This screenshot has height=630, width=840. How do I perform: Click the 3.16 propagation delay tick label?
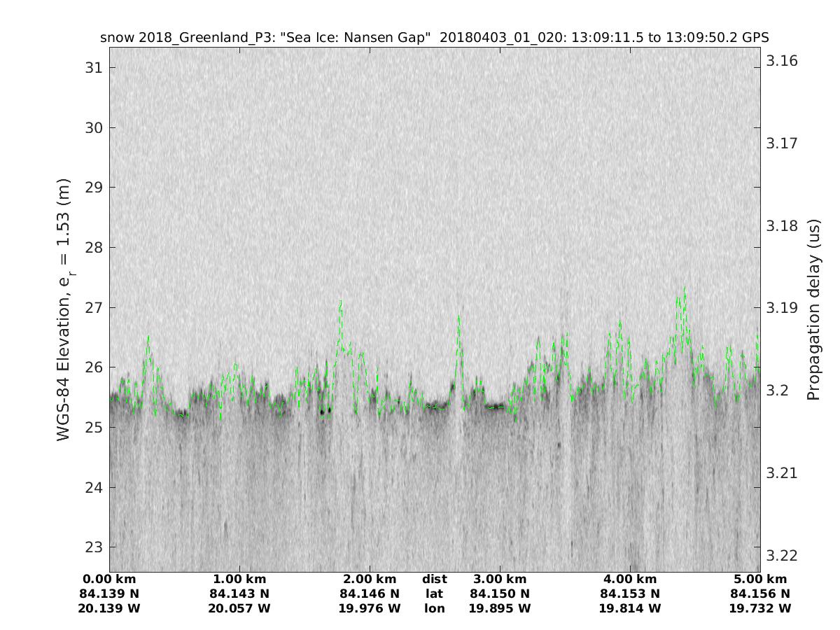pyautogui.click(x=781, y=61)
